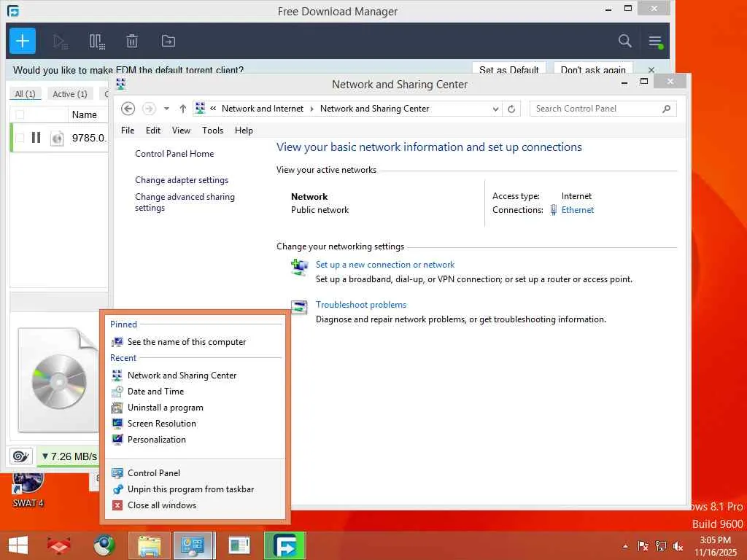
Task: Click Set up a new connection or network
Action: click(385, 265)
